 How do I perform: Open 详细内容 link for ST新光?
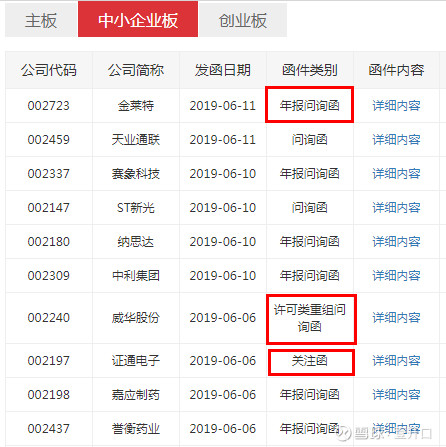(396, 208)
